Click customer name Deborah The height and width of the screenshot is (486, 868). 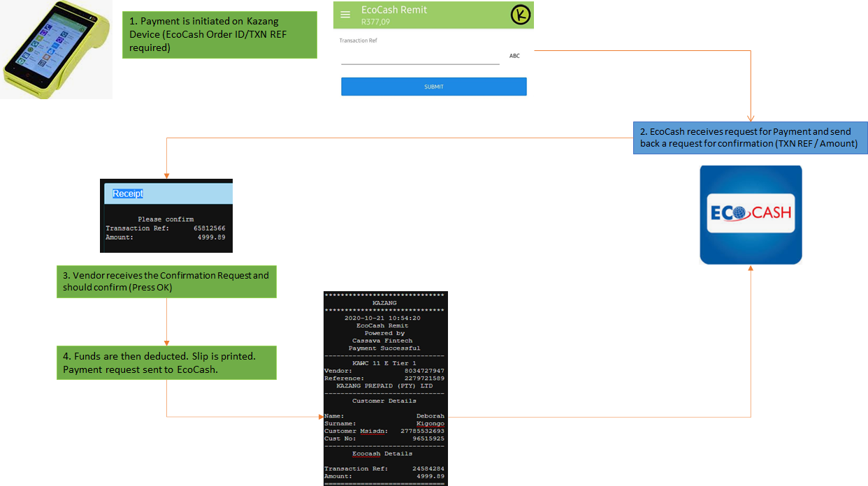[x=431, y=416]
